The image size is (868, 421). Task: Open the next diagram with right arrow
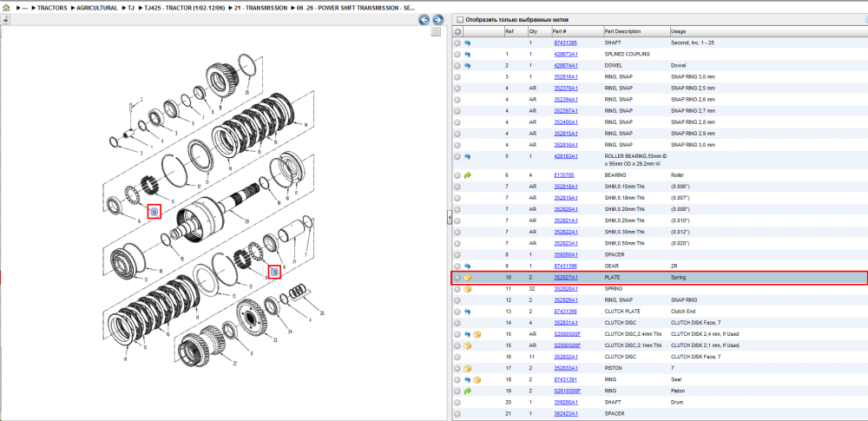(437, 20)
